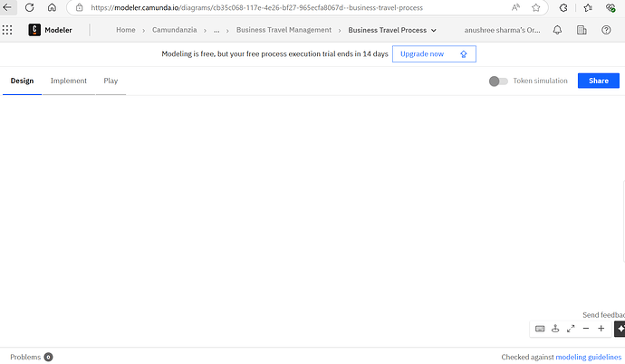Show keyboard shortcuts from canvas toolbar

541,329
